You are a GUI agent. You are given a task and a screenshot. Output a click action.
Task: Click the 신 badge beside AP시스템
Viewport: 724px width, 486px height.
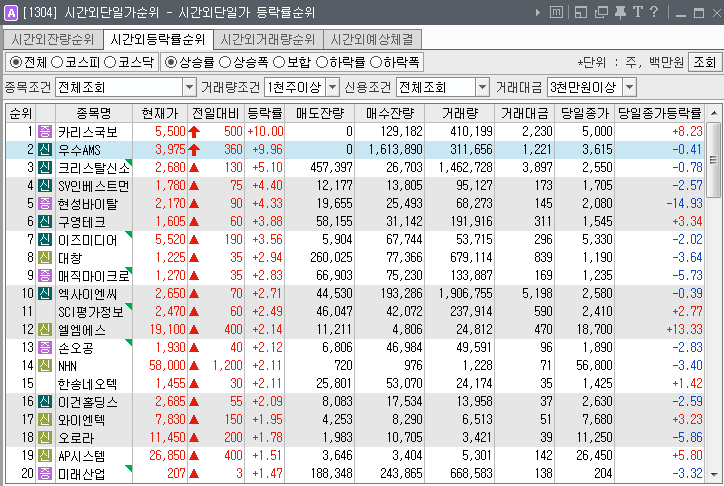45,456
